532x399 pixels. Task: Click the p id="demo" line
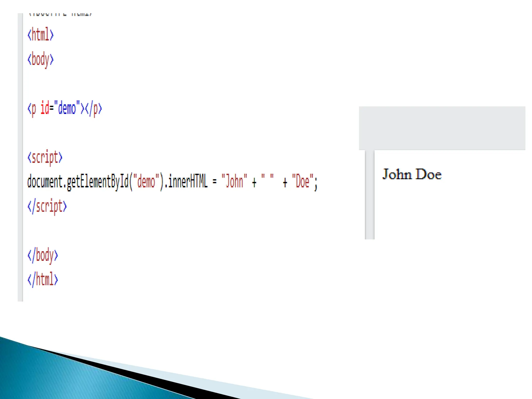65,109
